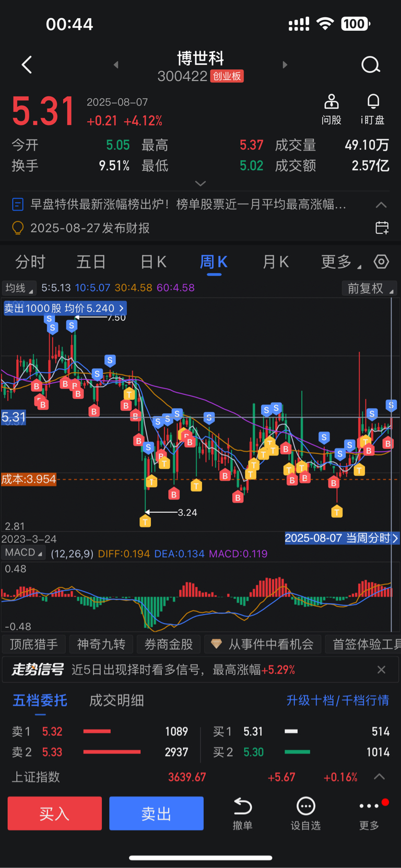This screenshot has width=401, height=868.
Task: Tap the 设自选 watchlist icon
Action: click(x=306, y=814)
